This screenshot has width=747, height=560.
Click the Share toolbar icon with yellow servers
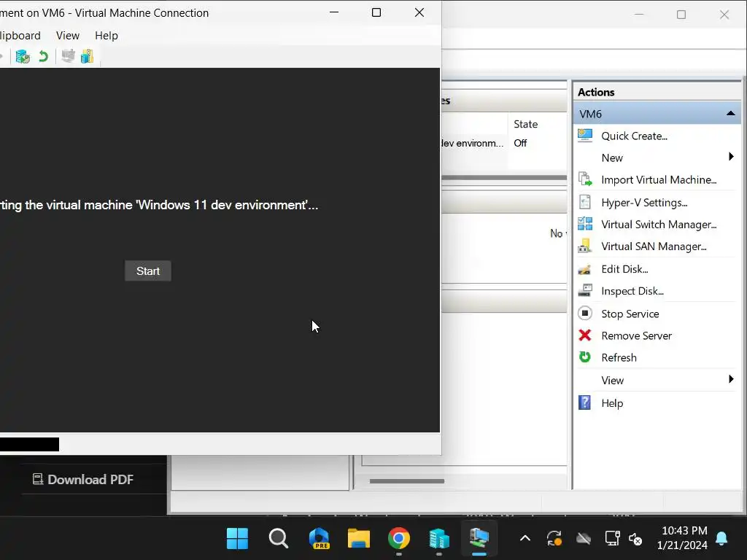[88, 56]
